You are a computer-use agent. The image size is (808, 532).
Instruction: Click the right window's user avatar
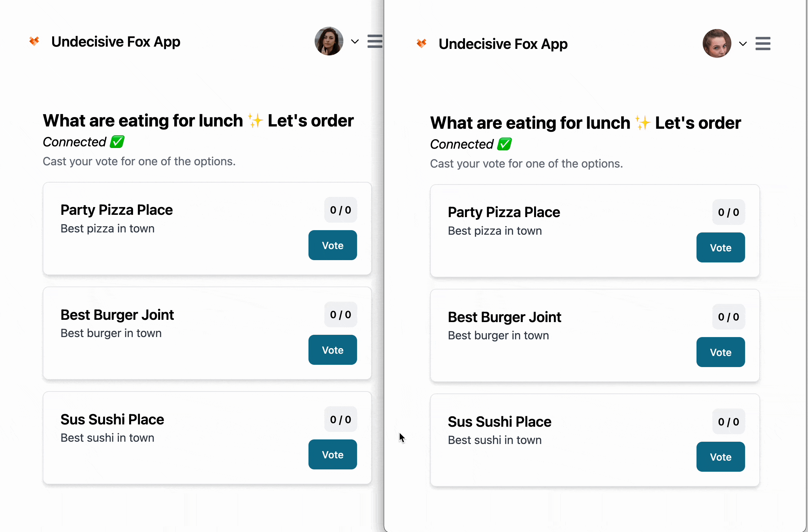coord(716,43)
